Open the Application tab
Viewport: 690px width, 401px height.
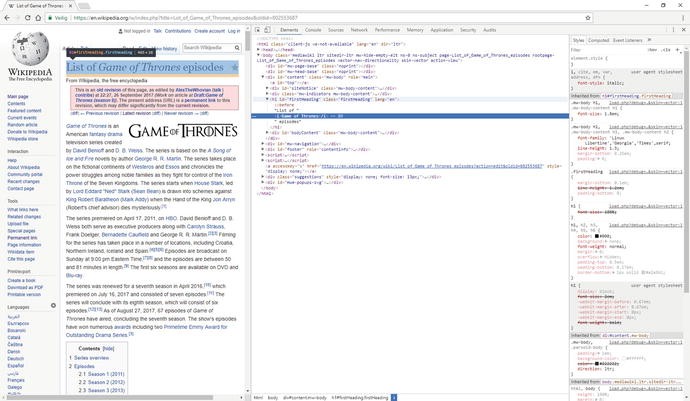click(x=442, y=30)
